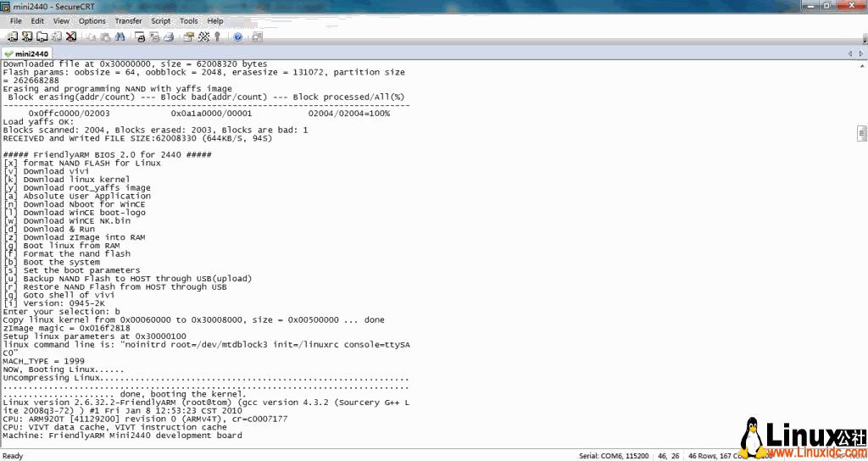Click the scrollbar up arrow

pos(861,65)
